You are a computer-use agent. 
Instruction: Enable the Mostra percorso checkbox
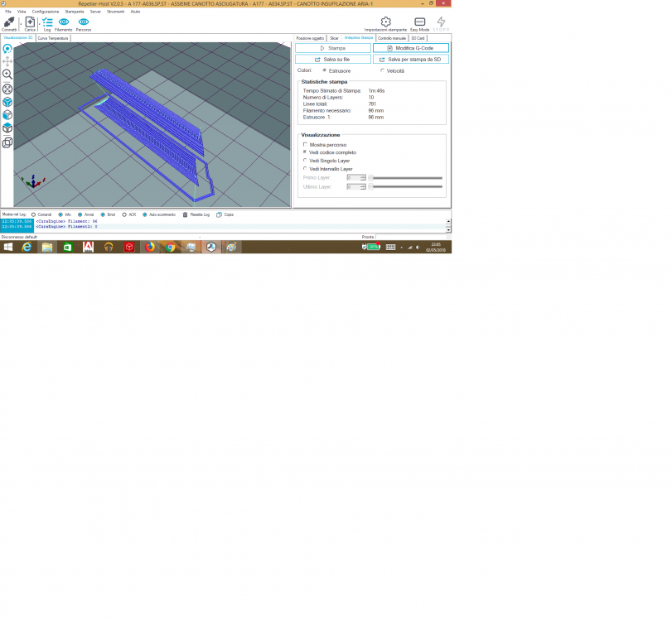(x=305, y=144)
